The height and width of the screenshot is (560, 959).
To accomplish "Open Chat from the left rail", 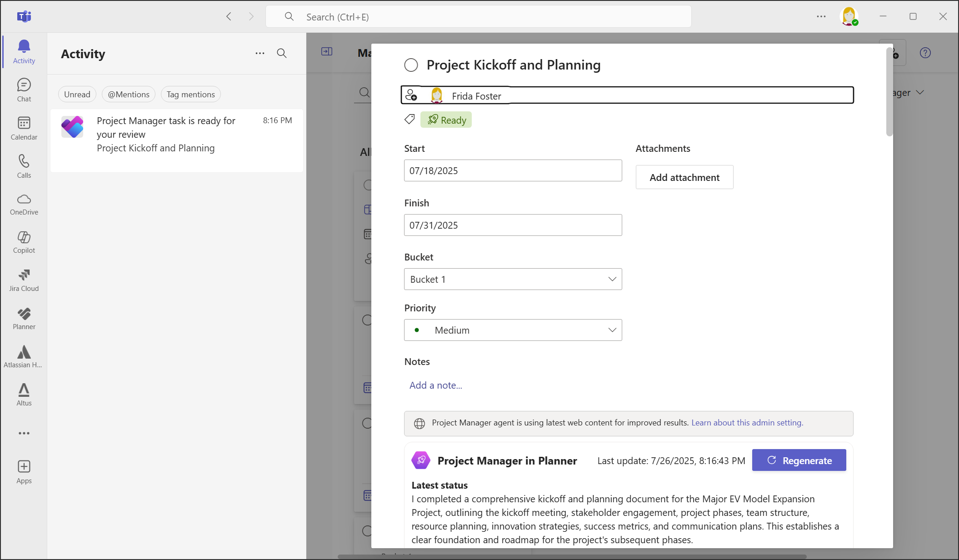I will coord(24,90).
